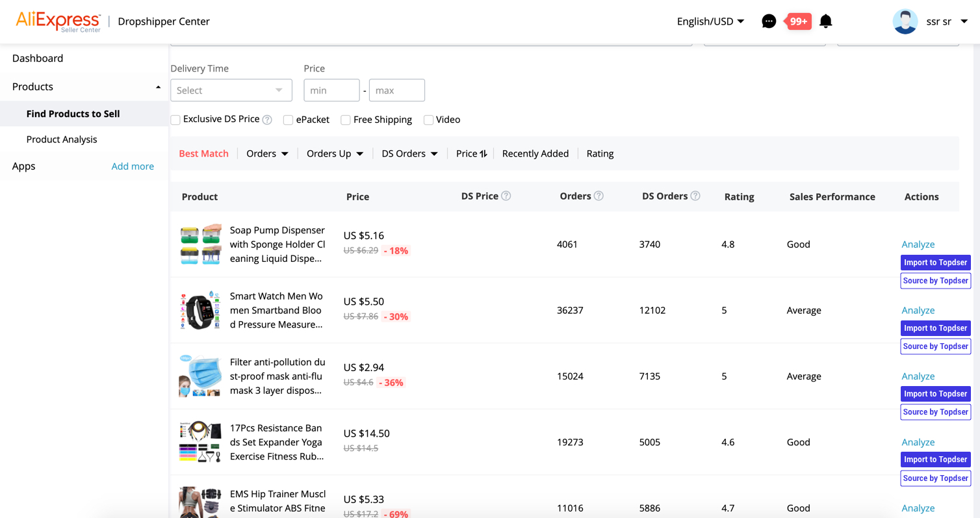Open the Orders Up sort dropdown
The width and height of the screenshot is (980, 518).
coord(335,153)
